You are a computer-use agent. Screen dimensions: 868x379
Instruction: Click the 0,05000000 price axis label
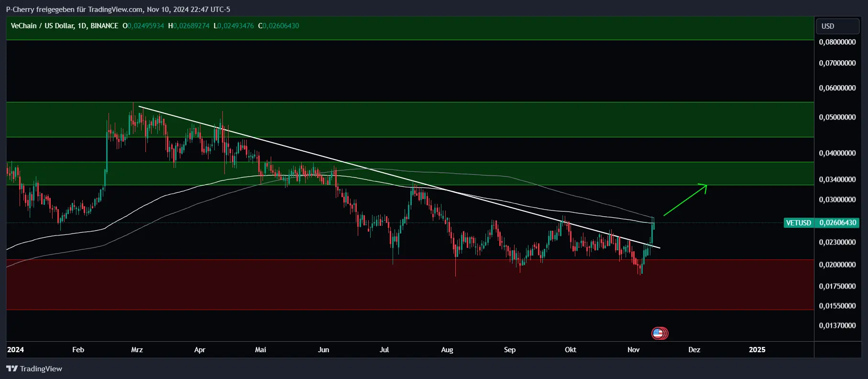[837, 117]
